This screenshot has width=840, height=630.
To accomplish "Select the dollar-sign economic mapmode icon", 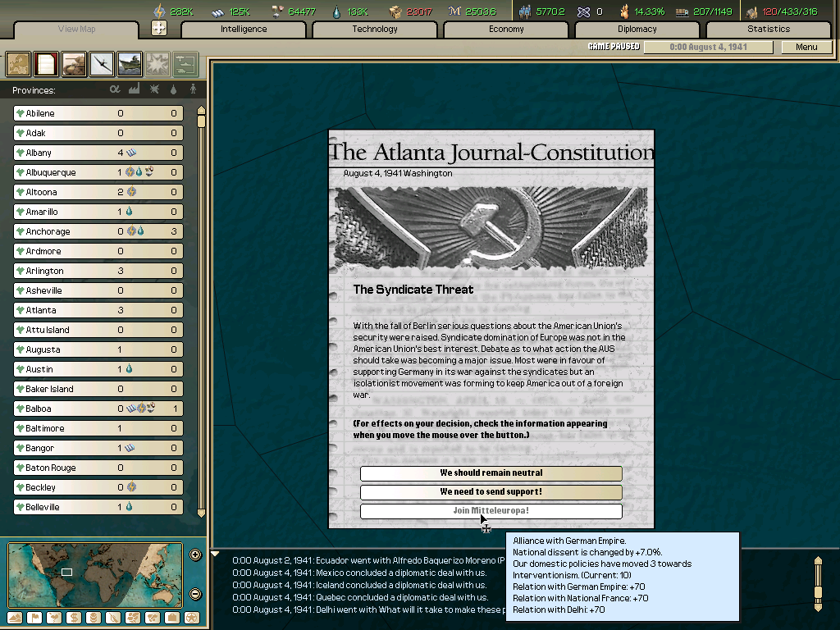I will point(74,618).
